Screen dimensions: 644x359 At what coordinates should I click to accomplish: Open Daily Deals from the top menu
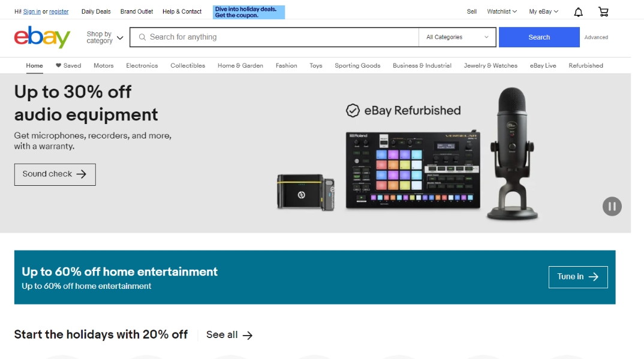95,11
